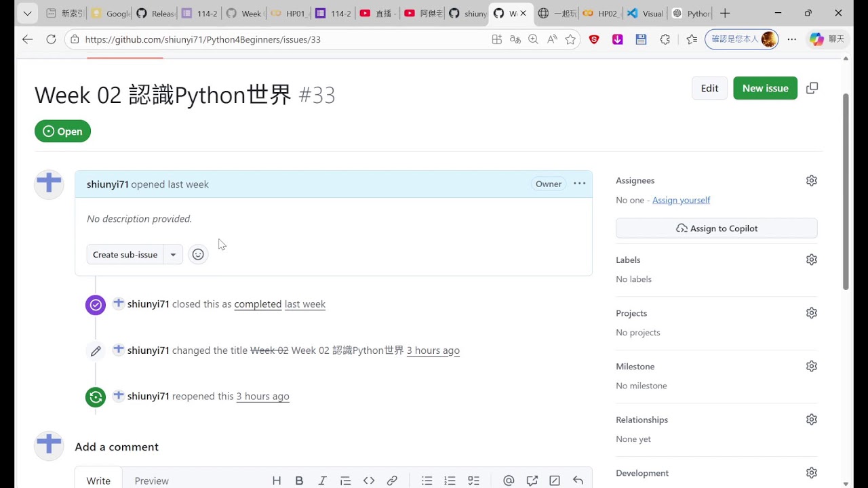Open the Labels gear settings
The width and height of the screenshot is (868, 488).
[x=811, y=260]
